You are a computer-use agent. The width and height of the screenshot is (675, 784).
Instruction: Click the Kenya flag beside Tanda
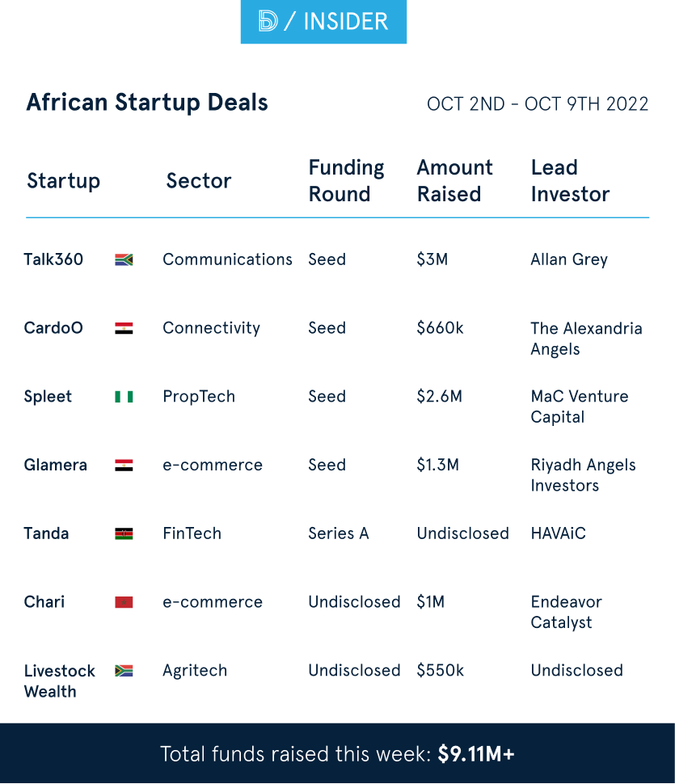(124, 533)
